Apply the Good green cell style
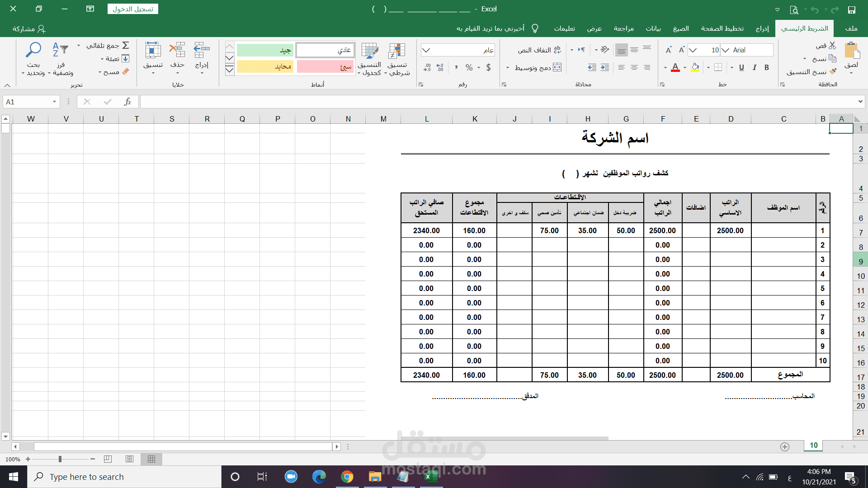 tap(265, 50)
